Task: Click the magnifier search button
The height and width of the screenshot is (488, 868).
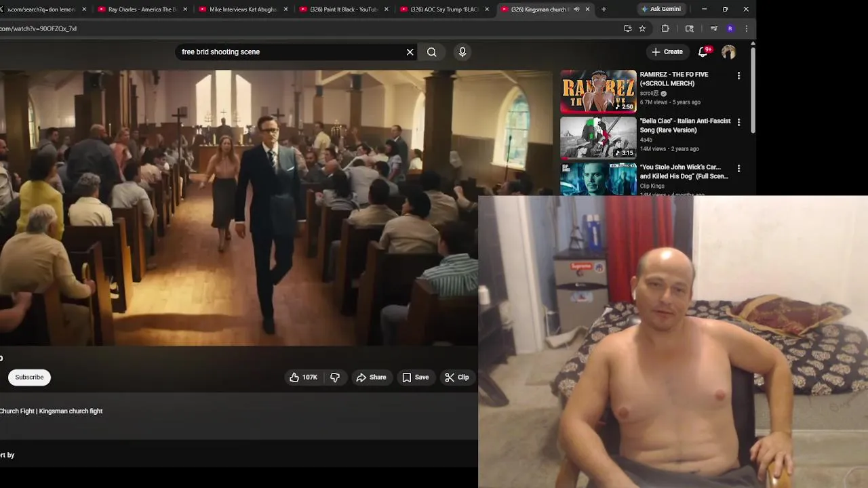Action: pos(431,52)
